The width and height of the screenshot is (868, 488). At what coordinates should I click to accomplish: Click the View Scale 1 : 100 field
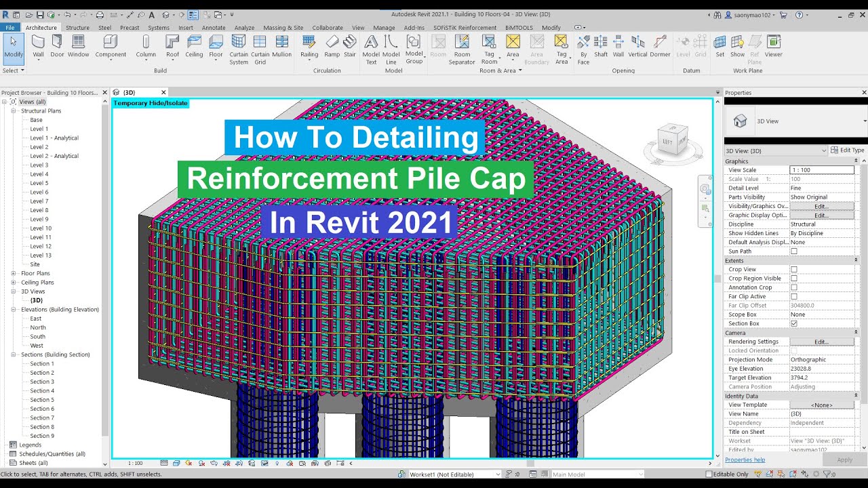(x=821, y=170)
